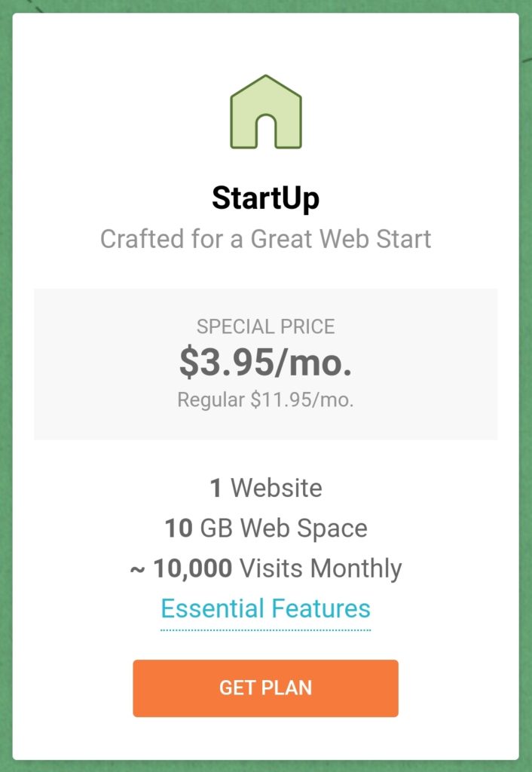The height and width of the screenshot is (772, 532).
Task: Click the 10,000 Visits Monthly feature
Action: 266,568
